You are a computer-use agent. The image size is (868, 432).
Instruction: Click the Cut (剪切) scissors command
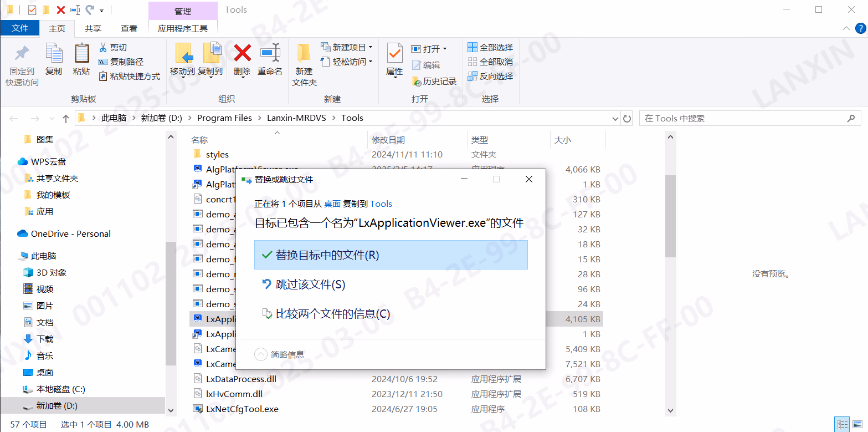click(113, 48)
